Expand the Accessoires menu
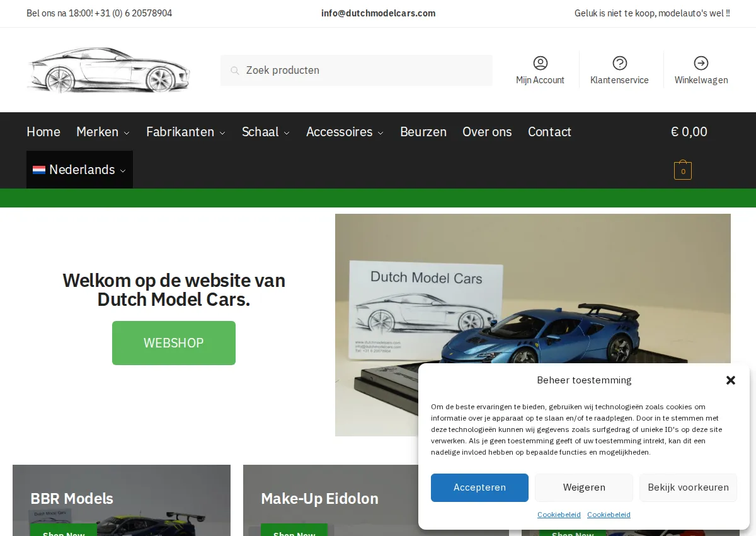This screenshot has width=756, height=536. coord(345,132)
